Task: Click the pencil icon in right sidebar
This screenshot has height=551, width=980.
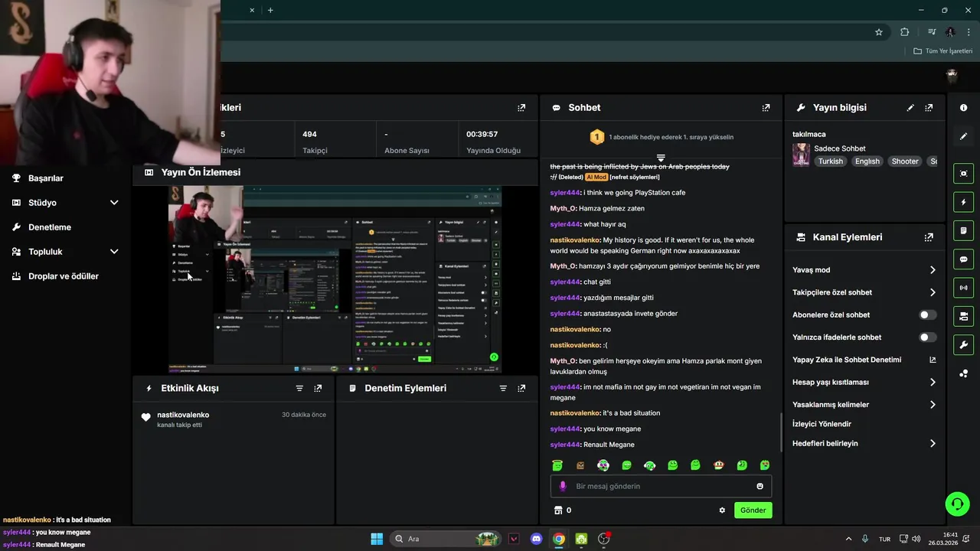Action: pos(963,136)
